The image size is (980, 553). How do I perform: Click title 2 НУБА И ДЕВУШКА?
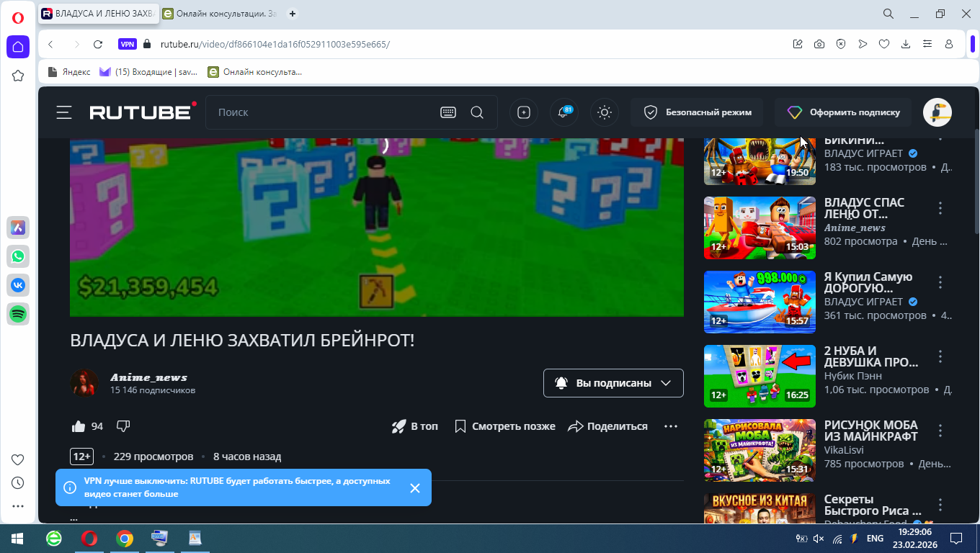(x=871, y=356)
